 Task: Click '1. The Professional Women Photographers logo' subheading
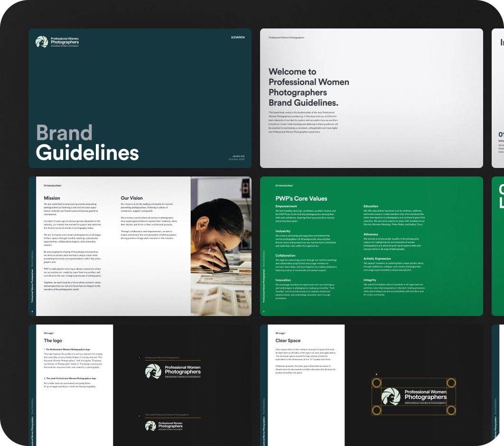click(x=67, y=349)
